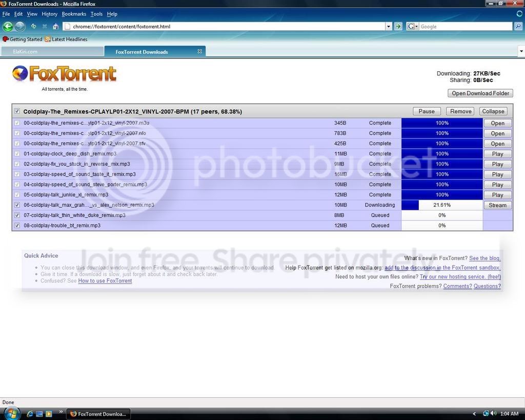Stream the downloading track 06
Screen dimensions: 525x420
pyautogui.click(x=497, y=205)
